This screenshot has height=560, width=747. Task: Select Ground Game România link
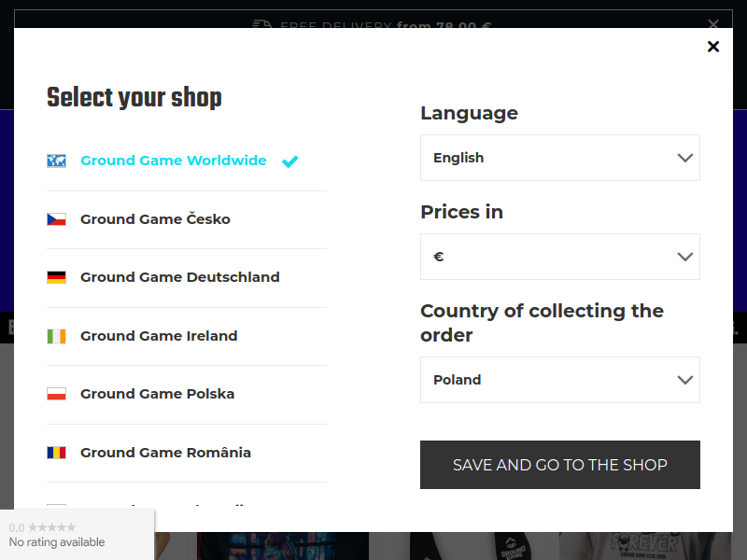(x=165, y=453)
